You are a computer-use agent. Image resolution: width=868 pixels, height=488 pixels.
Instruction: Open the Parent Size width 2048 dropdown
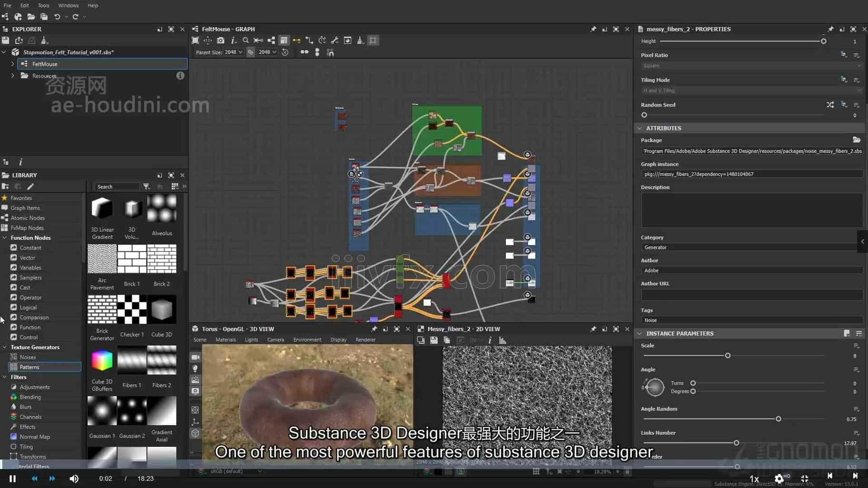(x=233, y=52)
